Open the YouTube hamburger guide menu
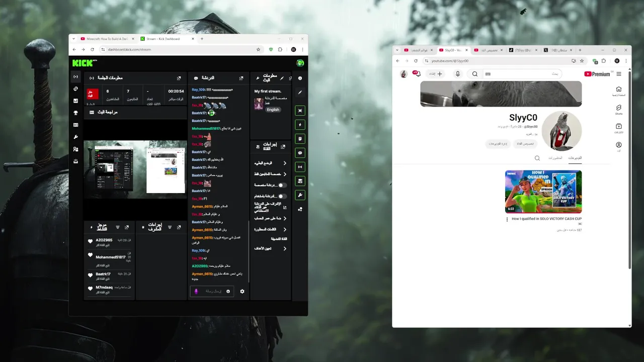 point(619,74)
